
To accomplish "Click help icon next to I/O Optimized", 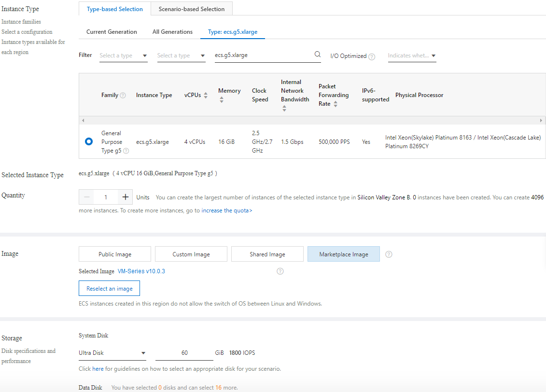I will pyautogui.click(x=372, y=56).
